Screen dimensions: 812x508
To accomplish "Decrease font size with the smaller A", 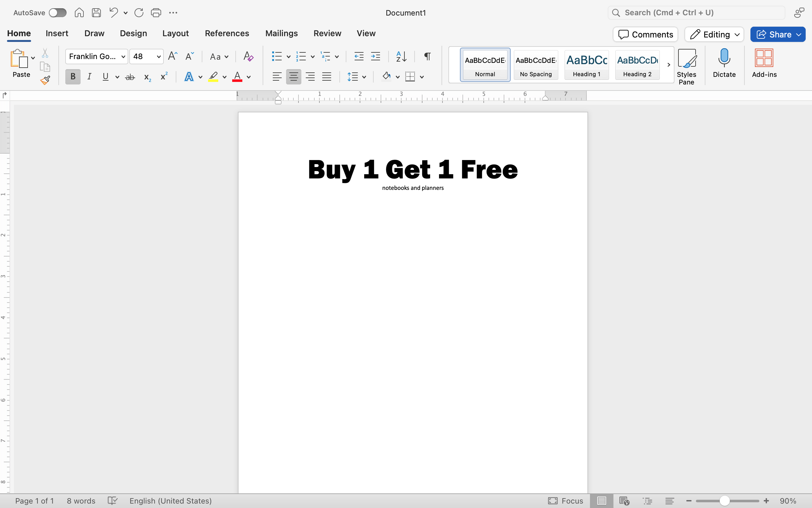I will (190, 56).
